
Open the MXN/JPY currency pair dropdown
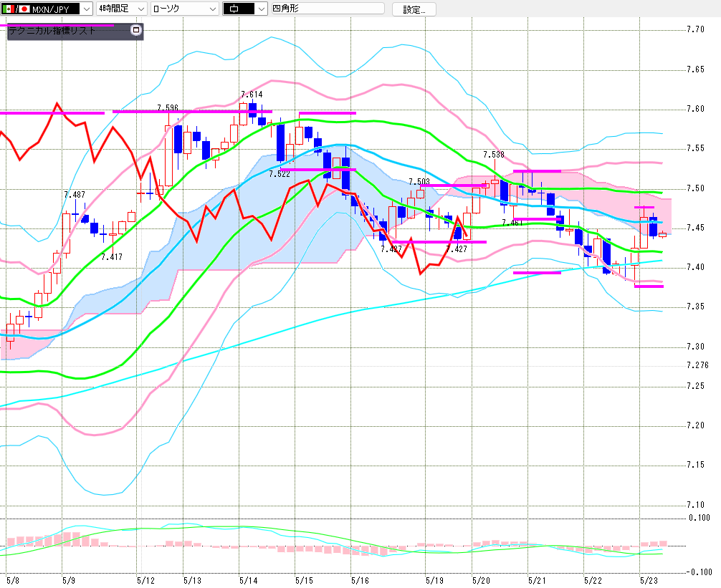[47, 9]
